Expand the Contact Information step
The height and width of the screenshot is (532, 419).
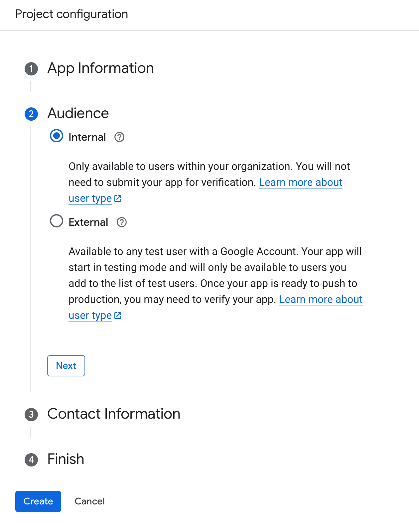point(114,414)
